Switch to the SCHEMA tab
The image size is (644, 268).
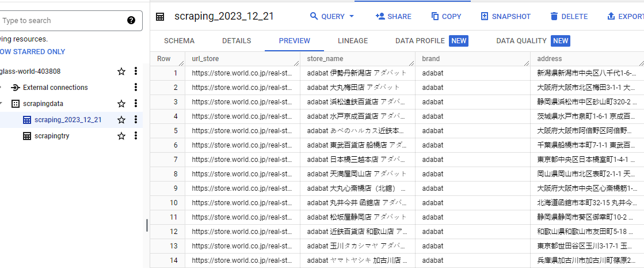coord(179,41)
